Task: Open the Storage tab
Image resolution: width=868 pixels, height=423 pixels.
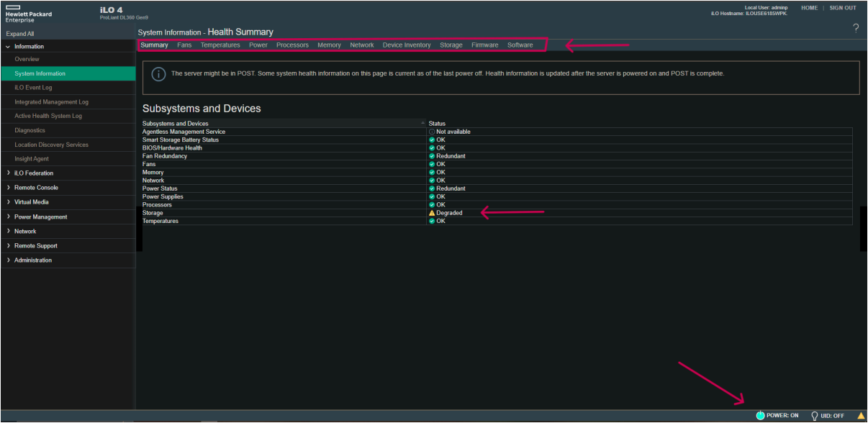Action: tap(451, 45)
